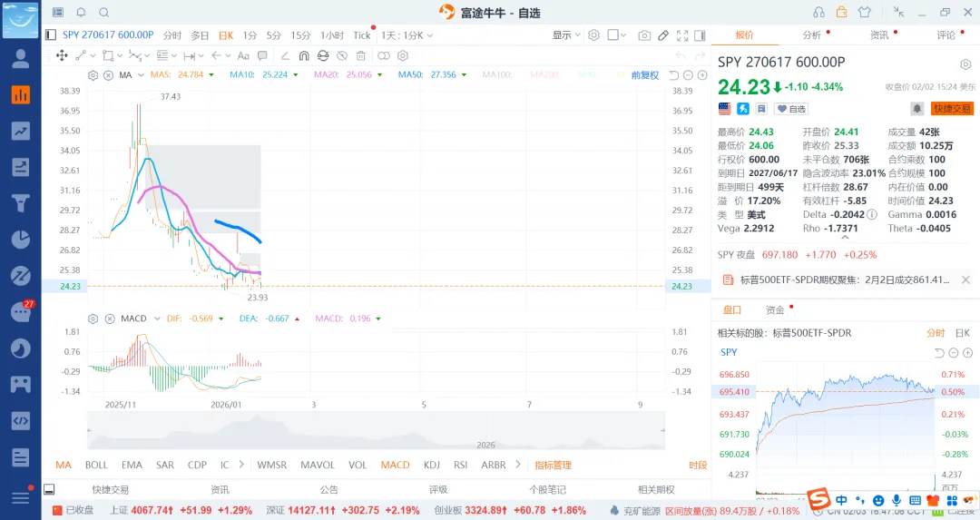Click 前复权 adjustment option
Viewport: 980px width, 520px height.
click(x=645, y=75)
